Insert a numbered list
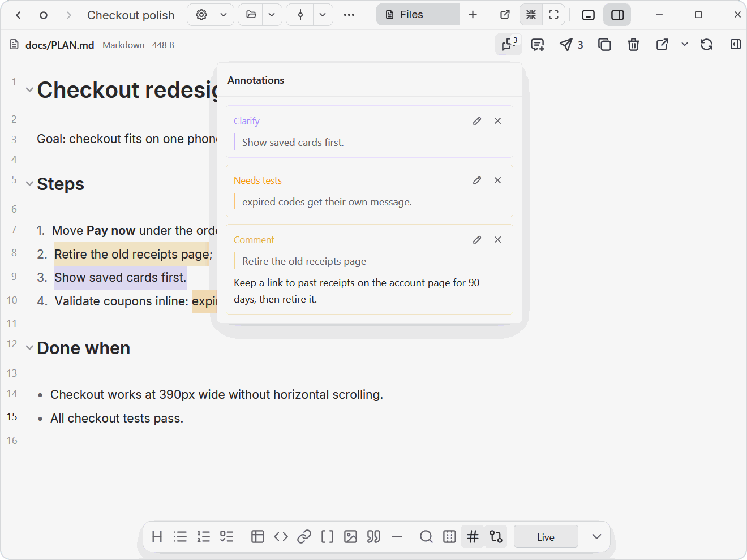The image size is (747, 560). [x=204, y=537]
